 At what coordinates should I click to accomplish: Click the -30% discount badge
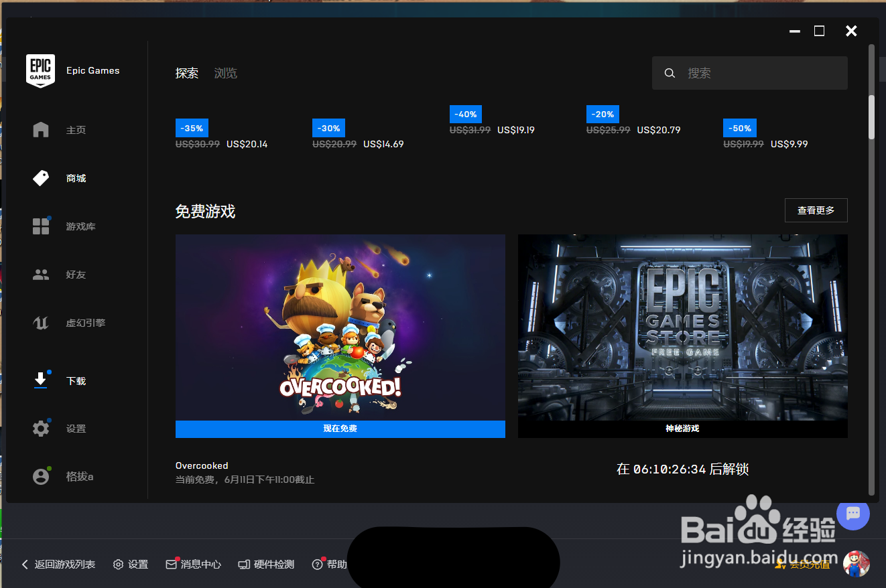[x=328, y=128]
